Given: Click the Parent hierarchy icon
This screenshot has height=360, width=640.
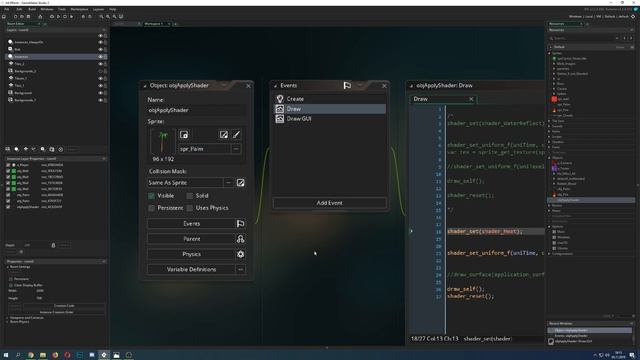Looking at the screenshot, I should click(240, 239).
